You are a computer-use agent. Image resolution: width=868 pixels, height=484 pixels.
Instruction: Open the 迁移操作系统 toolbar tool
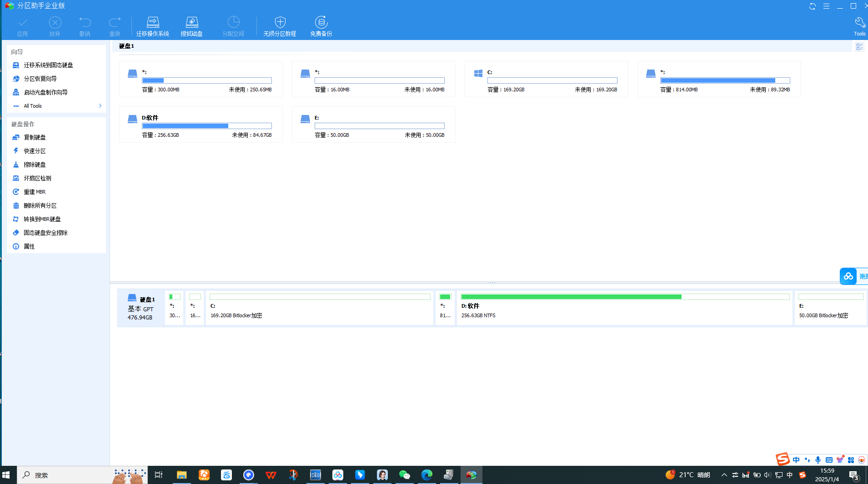(x=152, y=26)
